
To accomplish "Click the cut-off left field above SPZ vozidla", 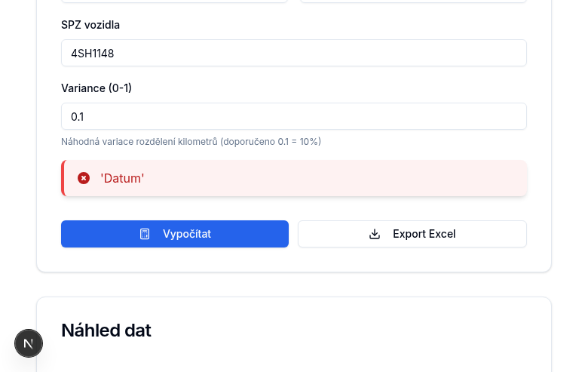I will 174,2.
